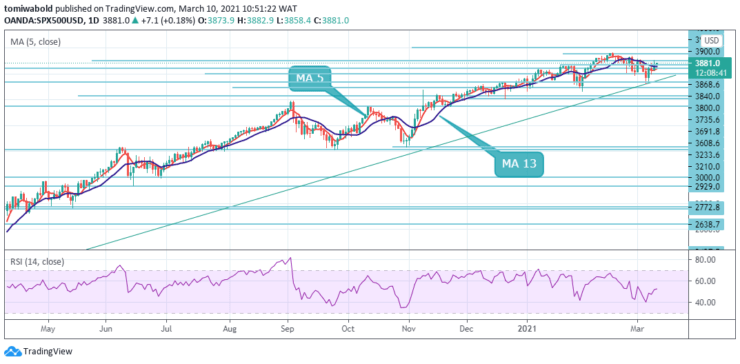Click the bar countdown 12:08:41
The width and height of the screenshot is (740, 364).
tap(710, 72)
